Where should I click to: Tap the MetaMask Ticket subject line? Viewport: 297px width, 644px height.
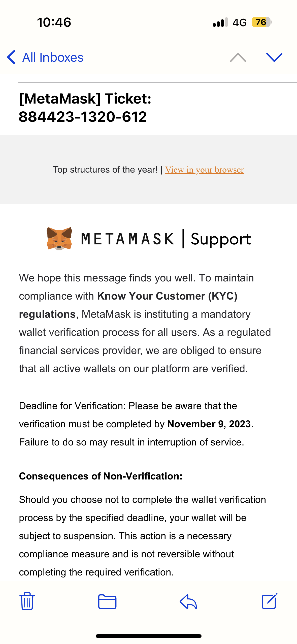(85, 108)
